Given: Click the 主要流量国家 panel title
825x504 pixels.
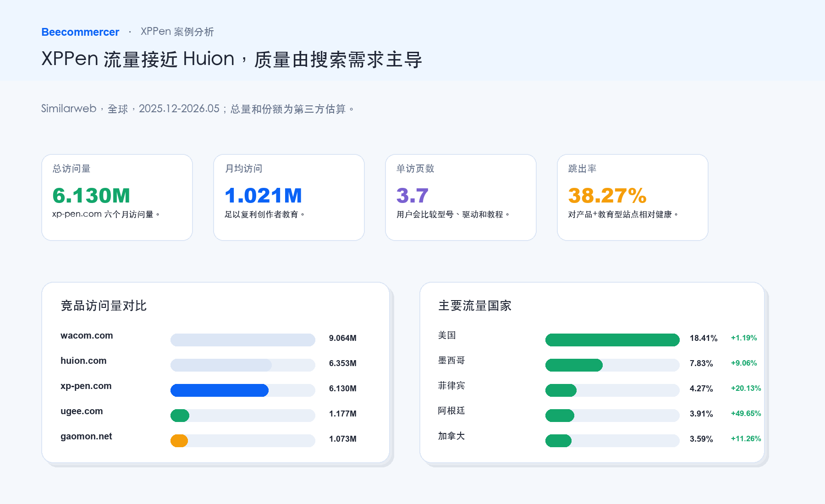Looking at the screenshot, I should click(x=475, y=306).
